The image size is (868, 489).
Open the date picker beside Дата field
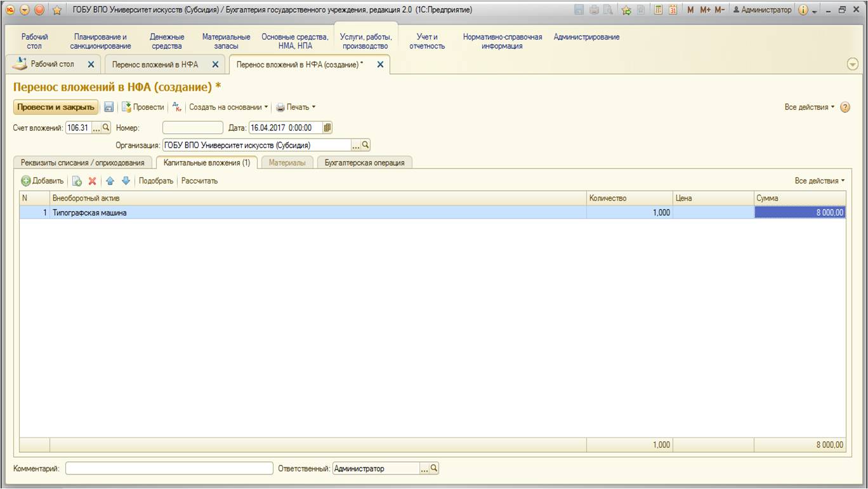(327, 127)
